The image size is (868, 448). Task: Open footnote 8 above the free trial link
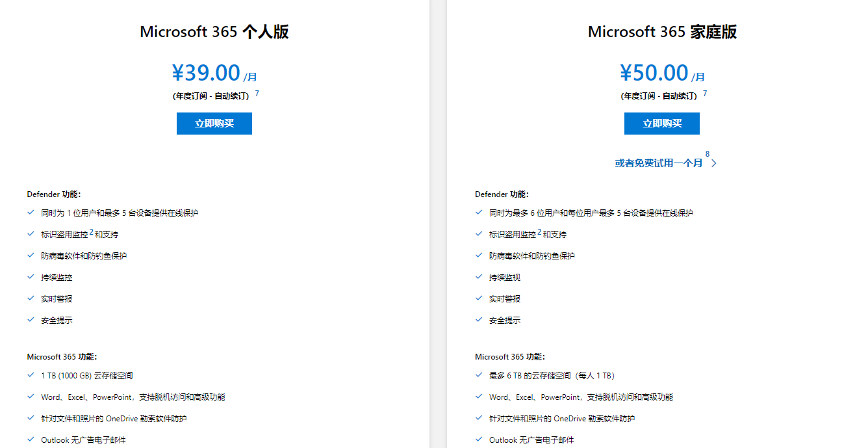[708, 155]
